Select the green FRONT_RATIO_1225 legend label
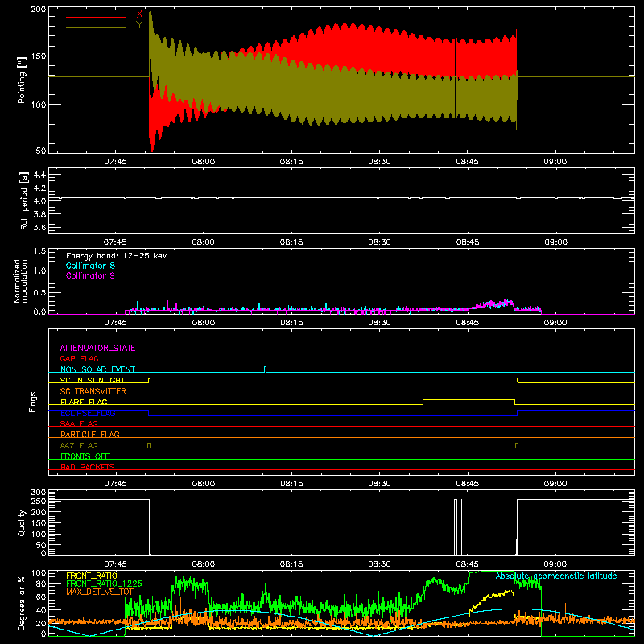This screenshot has height=644, width=644. tap(104, 584)
